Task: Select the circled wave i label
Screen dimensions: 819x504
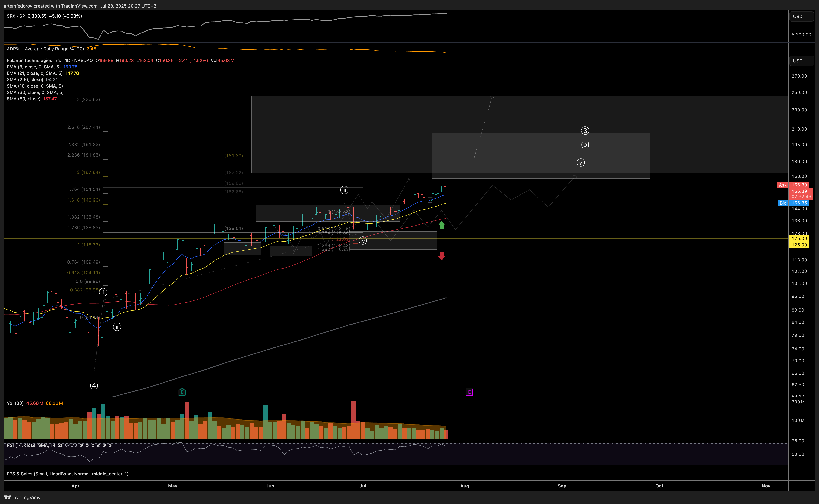Action: [x=103, y=292]
